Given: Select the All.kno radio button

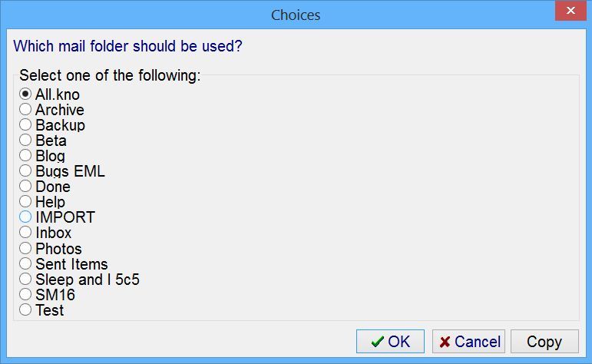Looking at the screenshot, I should point(25,94).
